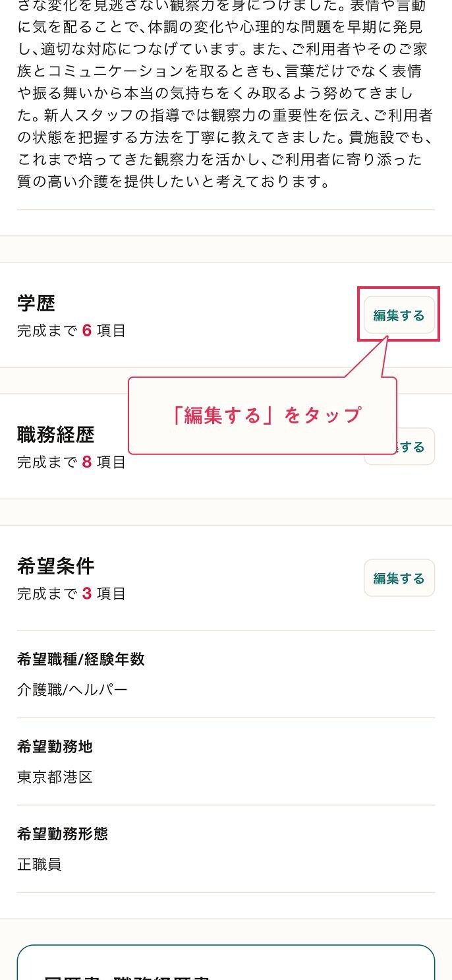Viewport: 452px width, 980px height.
Task: Open 編集する for 希望条件 section
Action: click(399, 578)
